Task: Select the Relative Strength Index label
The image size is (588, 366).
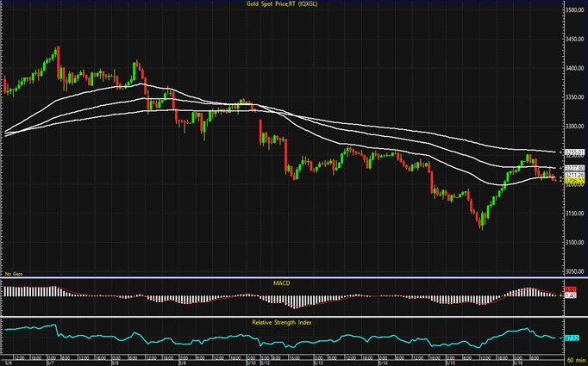Action: 292,320
